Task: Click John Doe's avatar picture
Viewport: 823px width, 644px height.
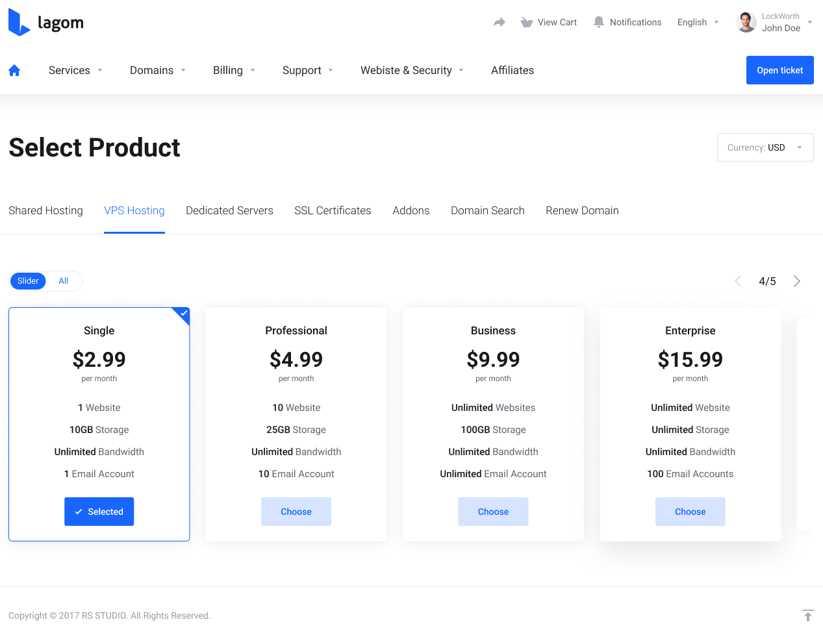Action: click(x=746, y=22)
